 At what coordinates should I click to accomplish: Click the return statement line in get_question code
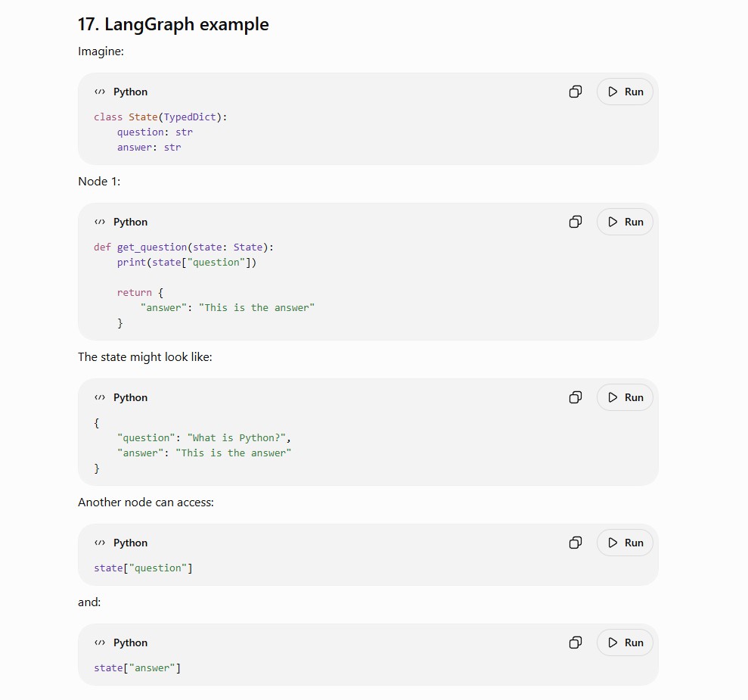[x=140, y=293]
